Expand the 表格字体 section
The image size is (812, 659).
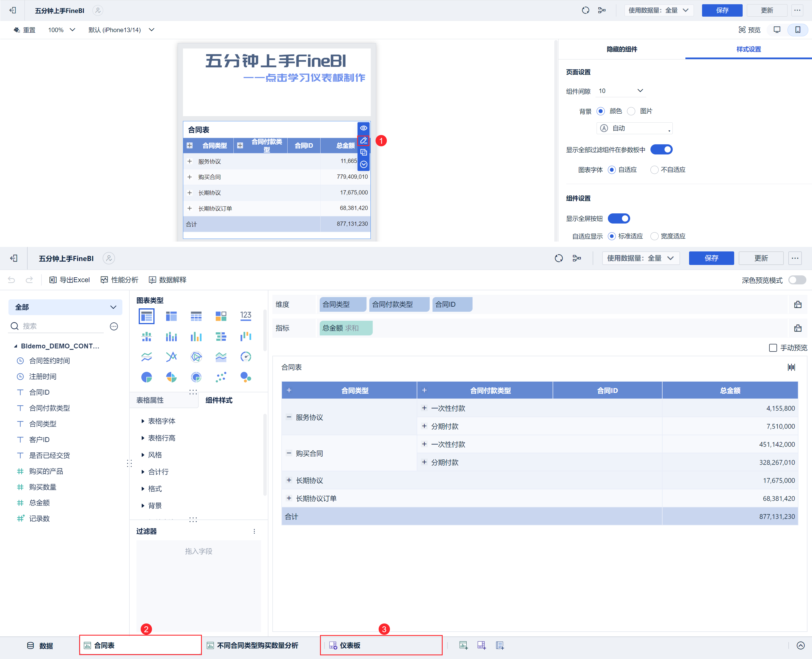[162, 421]
